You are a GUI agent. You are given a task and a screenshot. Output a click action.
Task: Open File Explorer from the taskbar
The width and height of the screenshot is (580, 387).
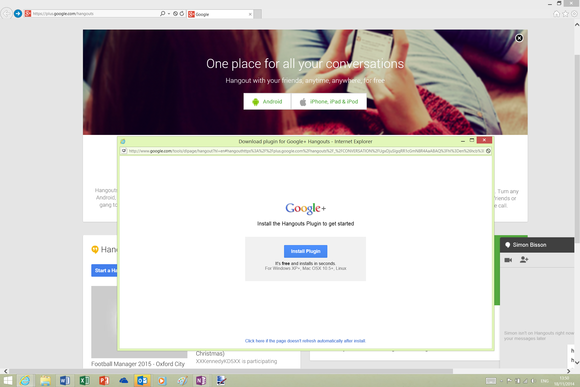(45, 380)
